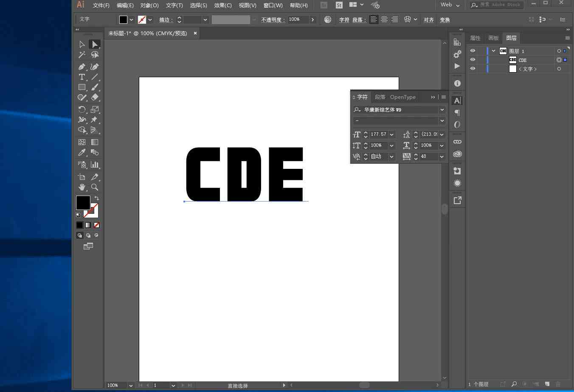Open the Asset Export panel icon

pyautogui.click(x=457, y=200)
